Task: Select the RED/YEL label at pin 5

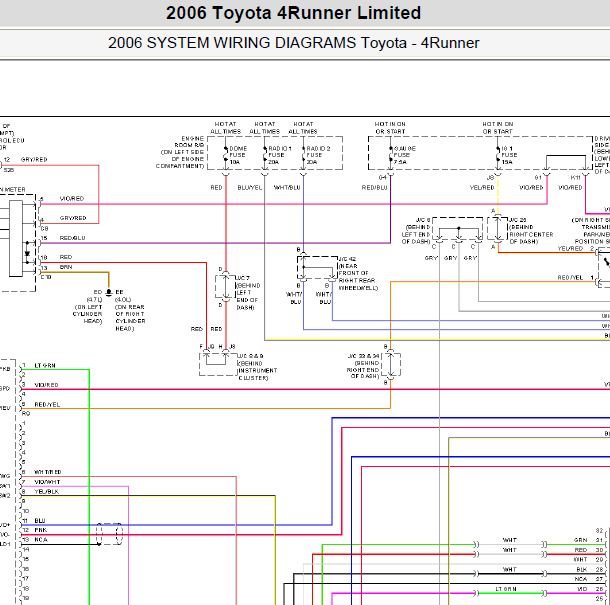Action: coord(47,405)
